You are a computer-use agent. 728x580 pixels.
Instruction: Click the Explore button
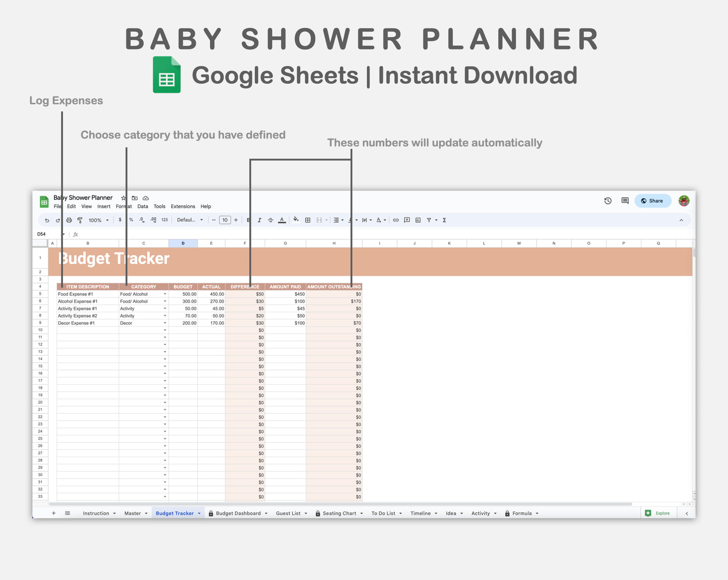click(658, 514)
